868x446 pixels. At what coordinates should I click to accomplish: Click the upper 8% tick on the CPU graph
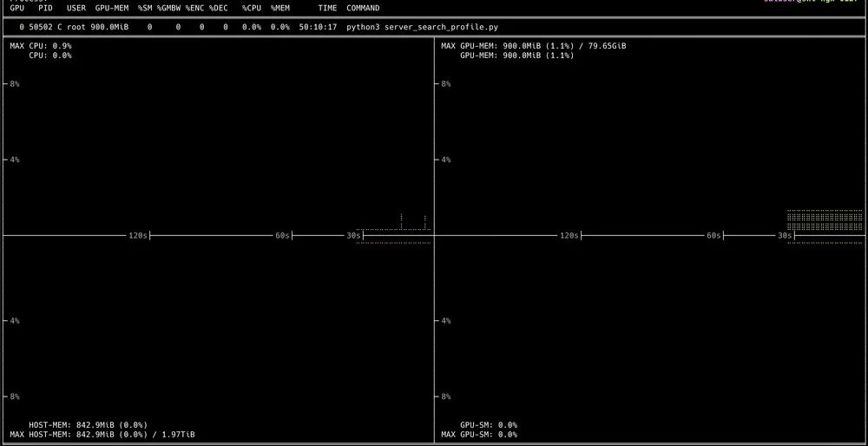15,84
